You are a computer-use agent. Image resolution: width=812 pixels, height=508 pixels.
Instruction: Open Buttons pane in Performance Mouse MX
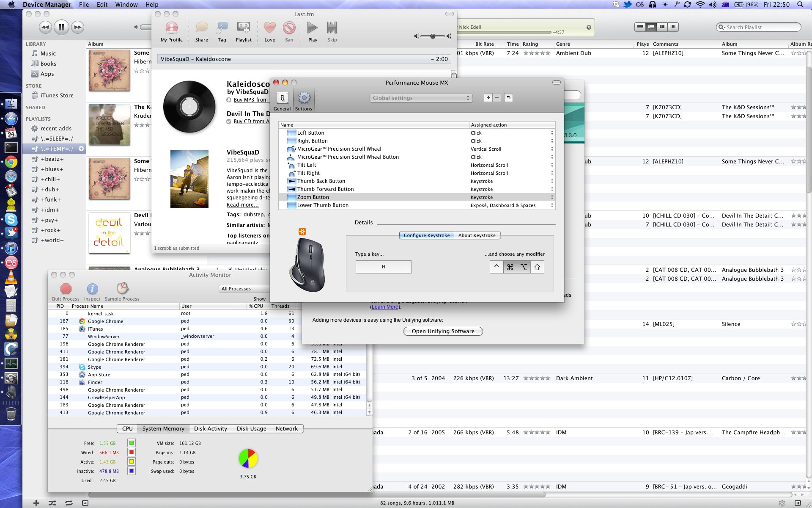pyautogui.click(x=304, y=102)
